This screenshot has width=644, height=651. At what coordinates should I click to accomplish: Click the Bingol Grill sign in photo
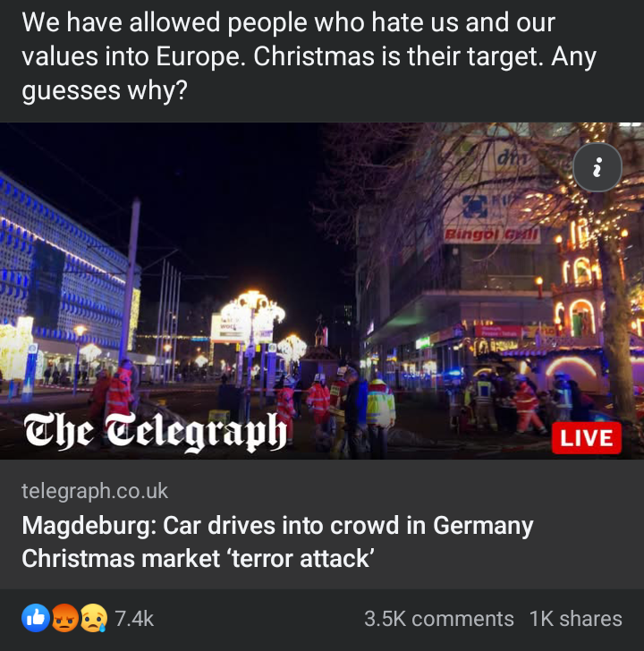click(492, 235)
